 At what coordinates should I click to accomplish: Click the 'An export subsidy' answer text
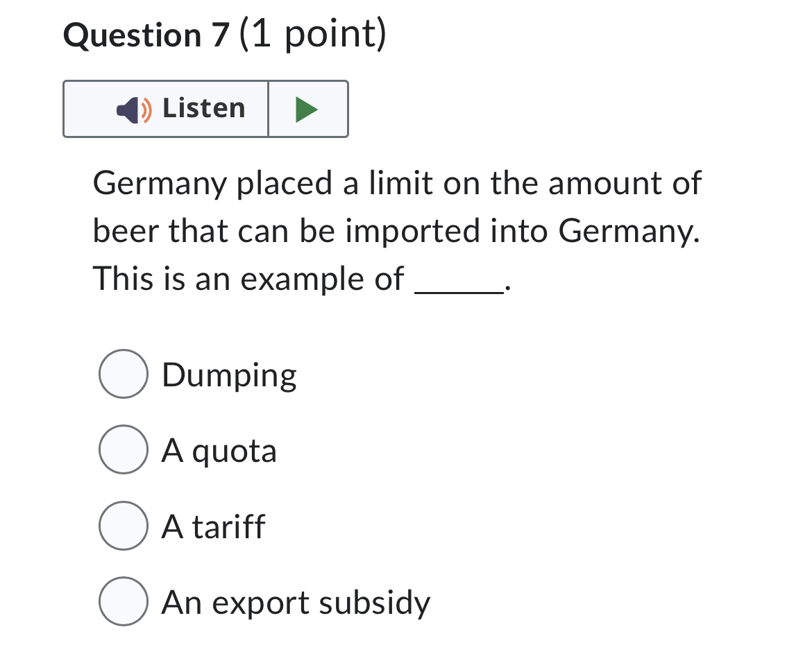click(295, 603)
